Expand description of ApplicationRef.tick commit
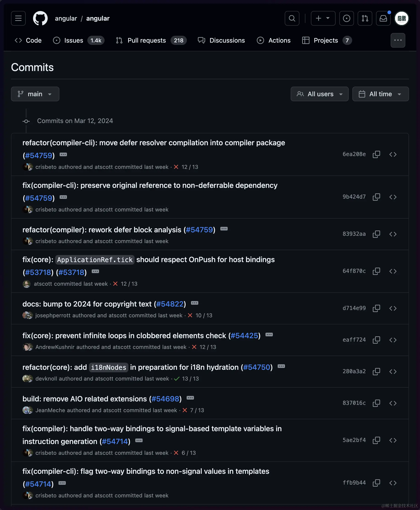This screenshot has height=510, width=420. [x=95, y=271]
